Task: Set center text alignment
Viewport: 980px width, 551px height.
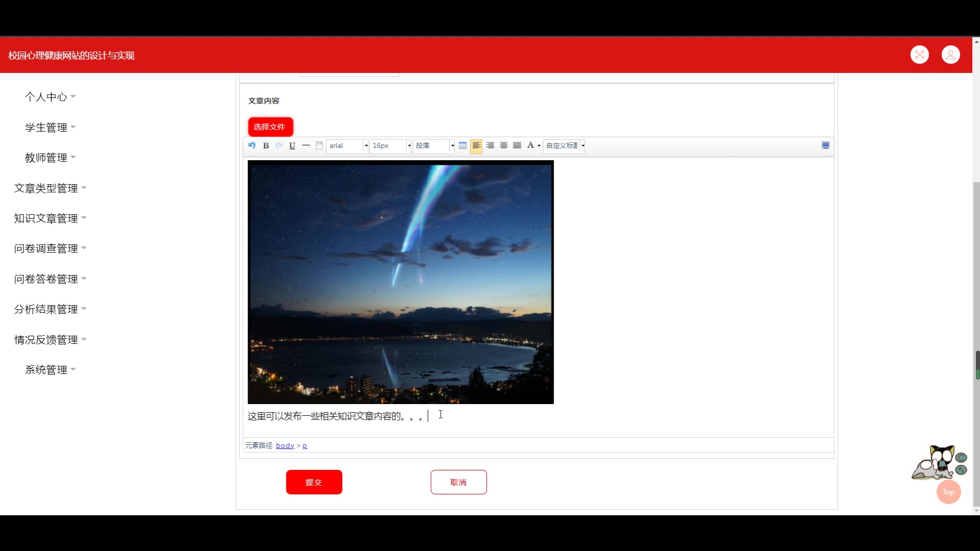Action: click(504, 145)
